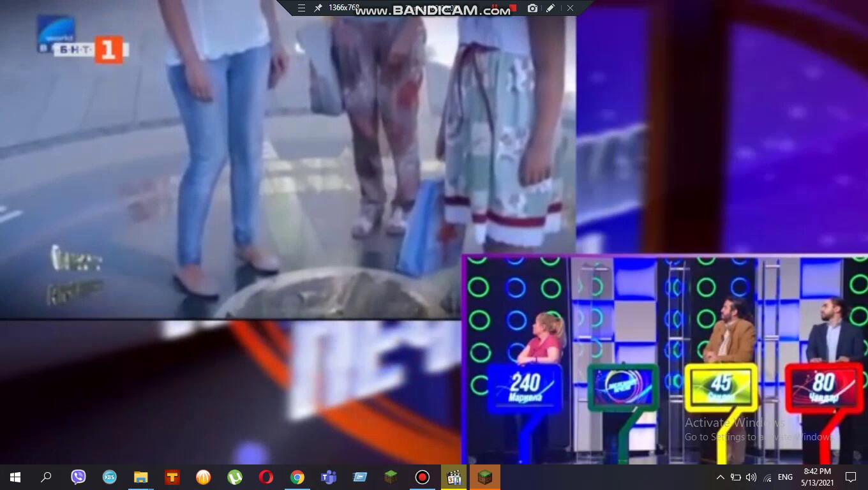Open Windows search from the taskbar

tap(46, 477)
